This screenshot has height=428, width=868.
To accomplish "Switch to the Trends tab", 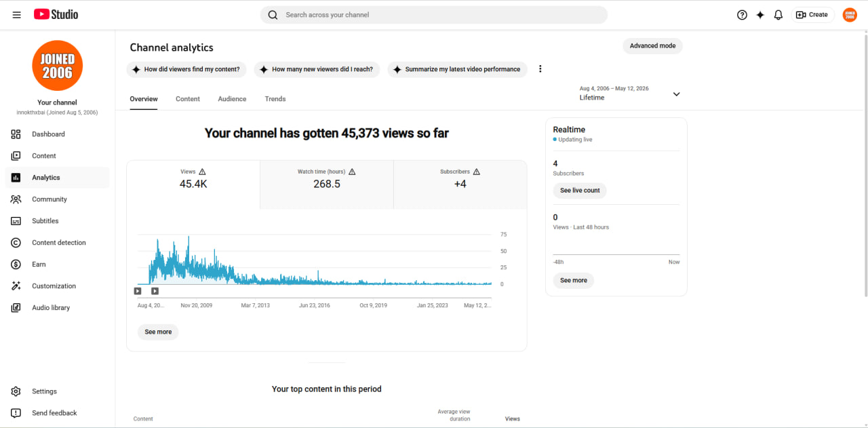I will click(x=275, y=99).
